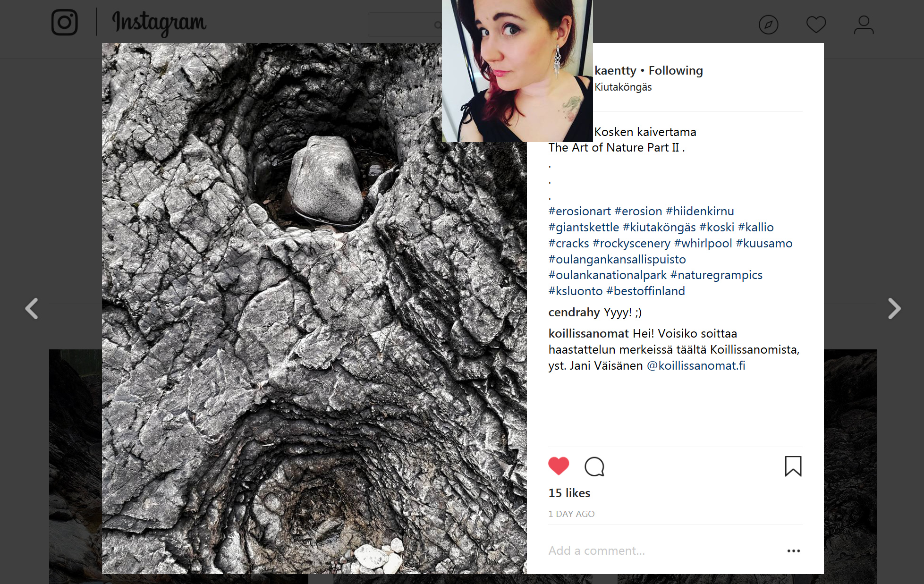This screenshot has height=584, width=924.
Task: Open the Kiutaköngäs location link
Action: [x=623, y=87]
